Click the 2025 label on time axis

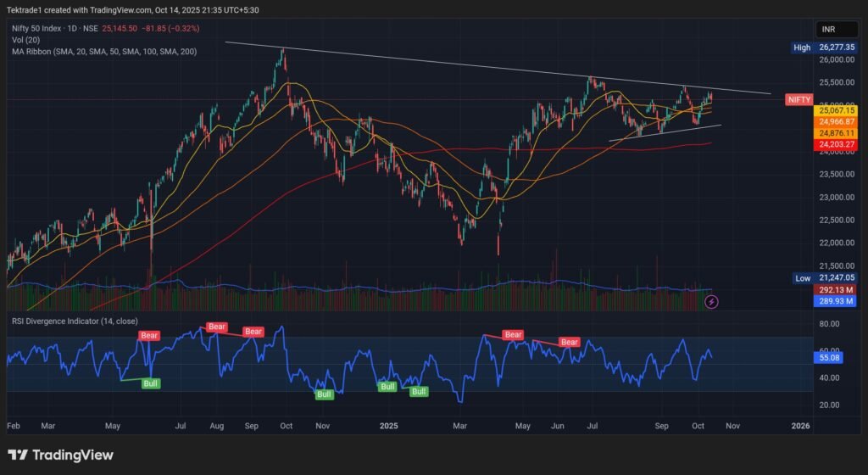tap(388, 424)
